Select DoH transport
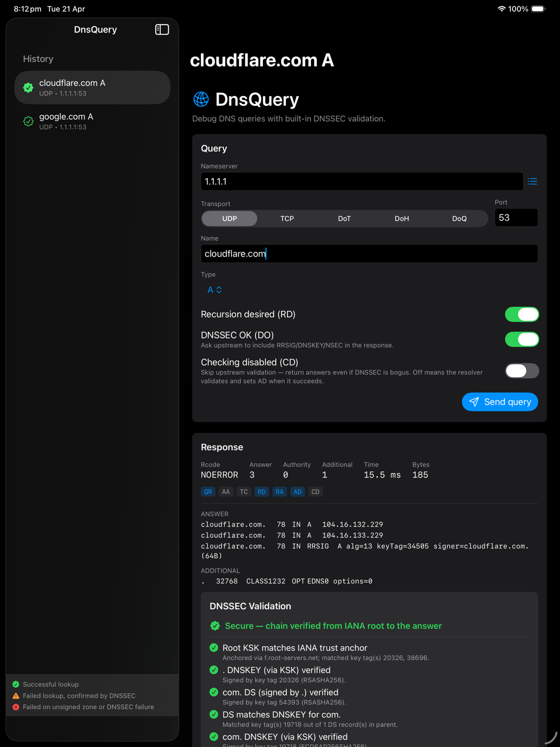Viewport: 560px width, 747px height. 402,219
